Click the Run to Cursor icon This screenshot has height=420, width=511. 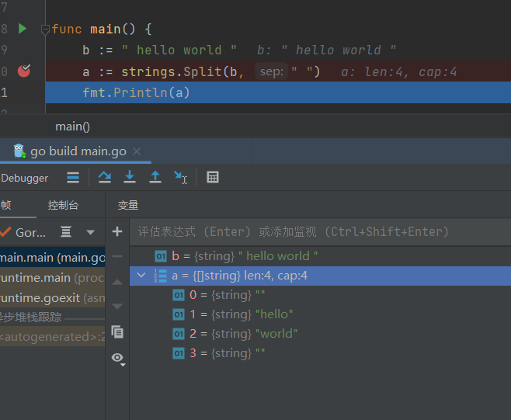[180, 177]
